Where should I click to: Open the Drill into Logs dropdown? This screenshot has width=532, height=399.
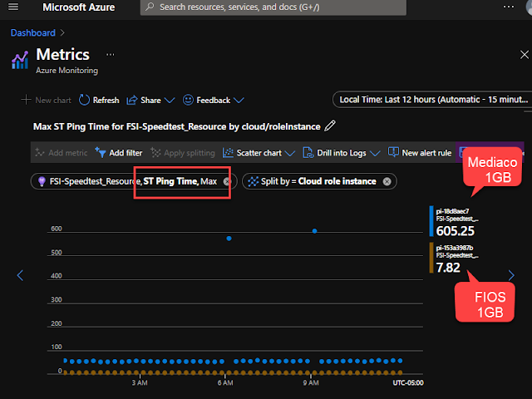coord(342,153)
